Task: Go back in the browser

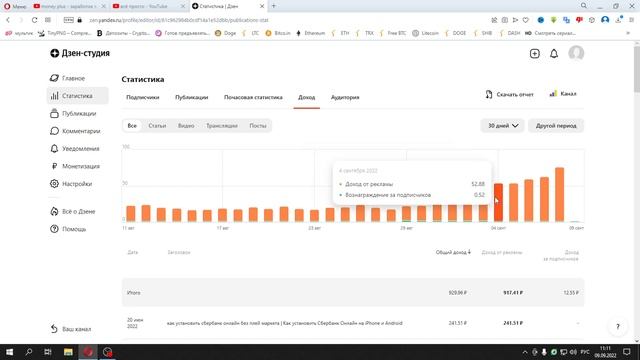Action: [x=8, y=20]
